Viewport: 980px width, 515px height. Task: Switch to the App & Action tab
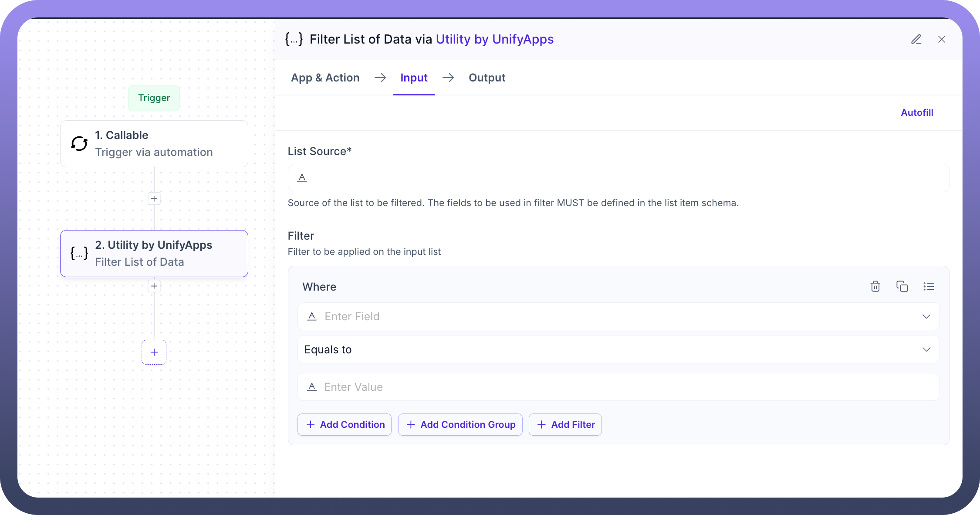coord(325,78)
